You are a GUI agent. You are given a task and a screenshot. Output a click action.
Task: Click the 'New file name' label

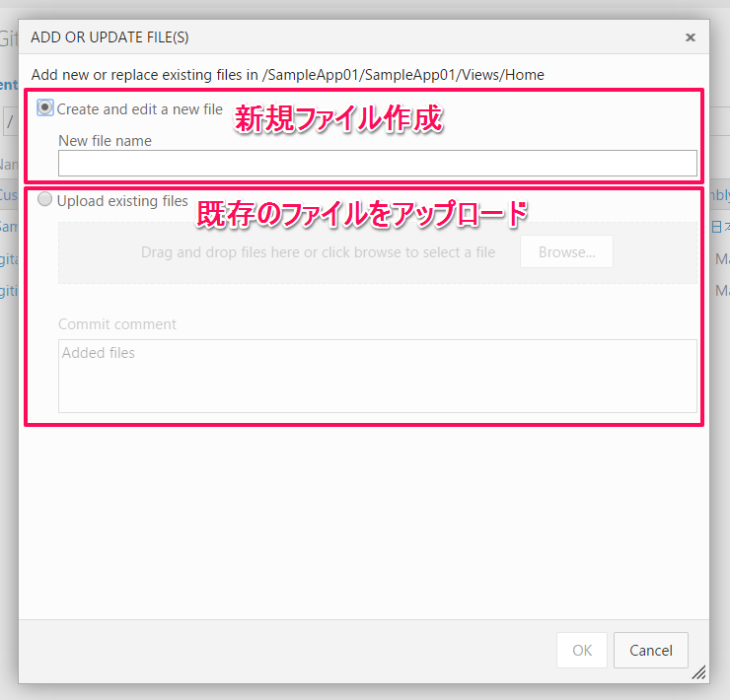click(x=105, y=141)
